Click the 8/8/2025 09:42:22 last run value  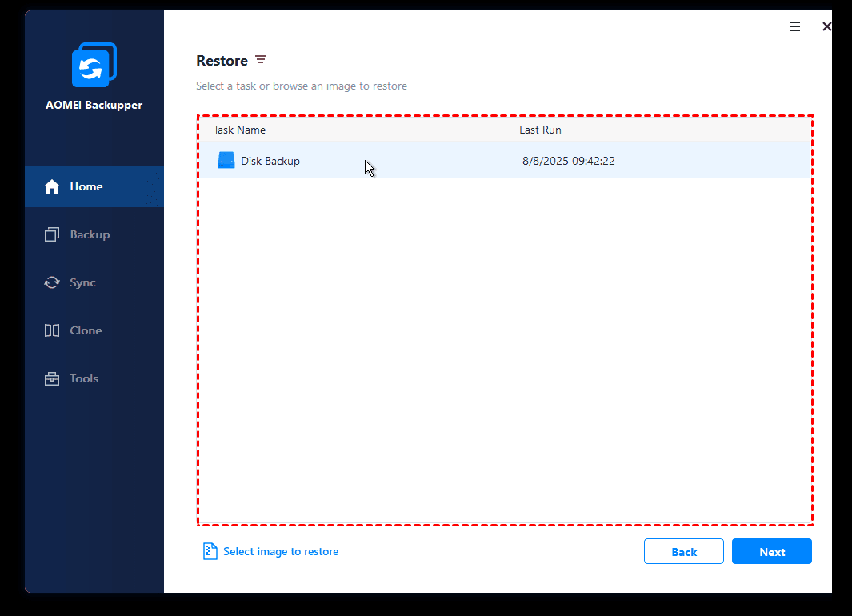click(568, 161)
